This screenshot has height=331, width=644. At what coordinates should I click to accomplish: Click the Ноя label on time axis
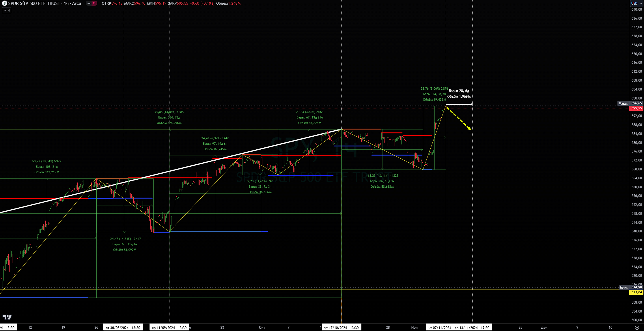pos(415,328)
